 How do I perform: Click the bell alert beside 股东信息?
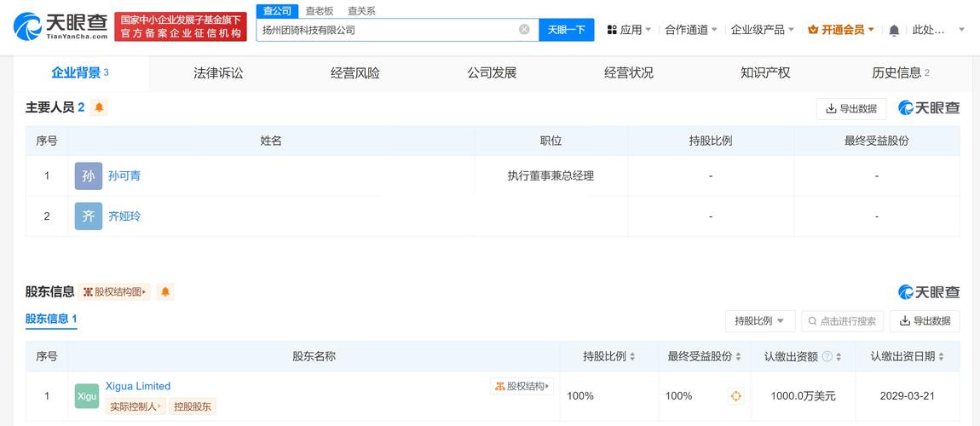click(165, 291)
